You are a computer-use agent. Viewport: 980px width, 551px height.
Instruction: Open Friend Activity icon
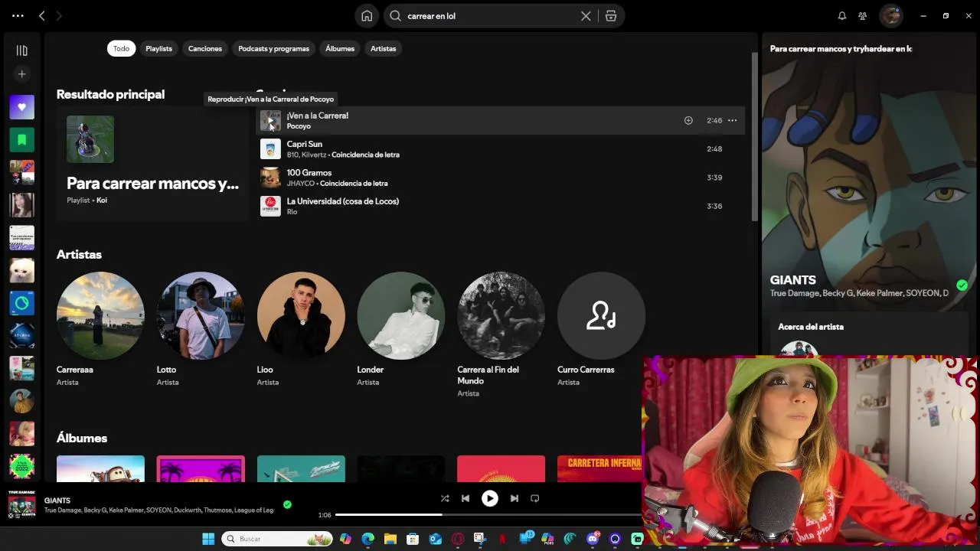(x=863, y=16)
